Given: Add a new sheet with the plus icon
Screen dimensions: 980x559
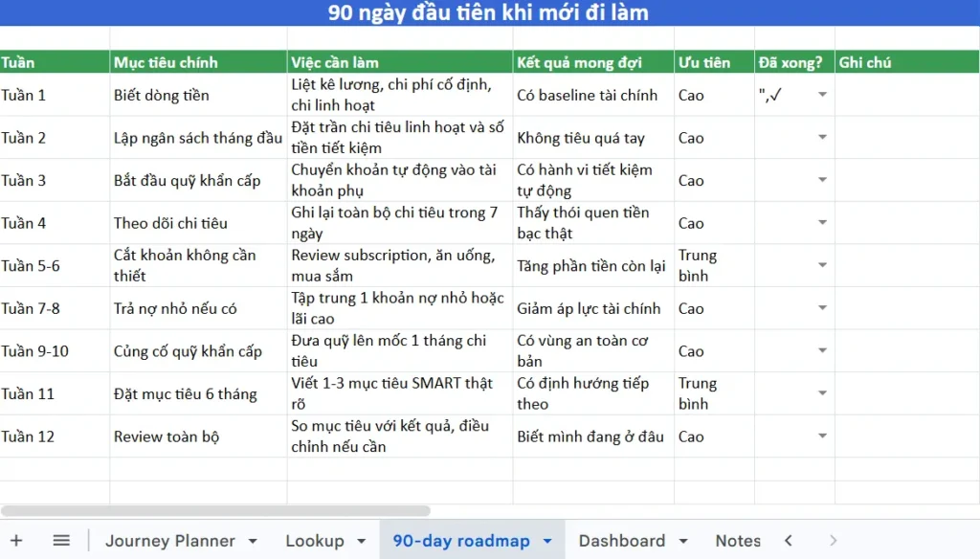Looking at the screenshot, I should tap(14, 541).
